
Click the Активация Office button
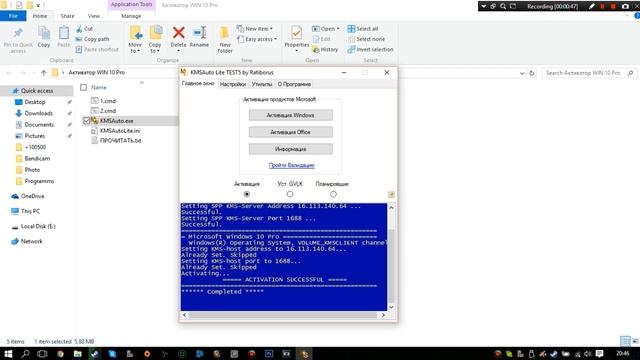(291, 132)
